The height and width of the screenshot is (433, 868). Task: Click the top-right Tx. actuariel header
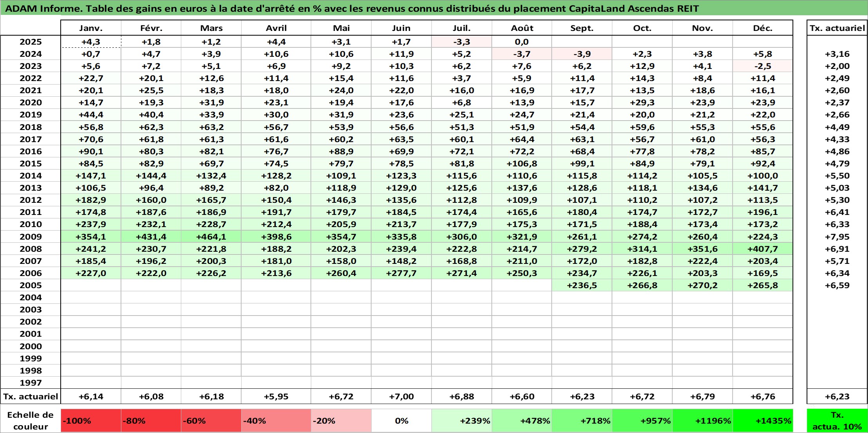(x=837, y=28)
